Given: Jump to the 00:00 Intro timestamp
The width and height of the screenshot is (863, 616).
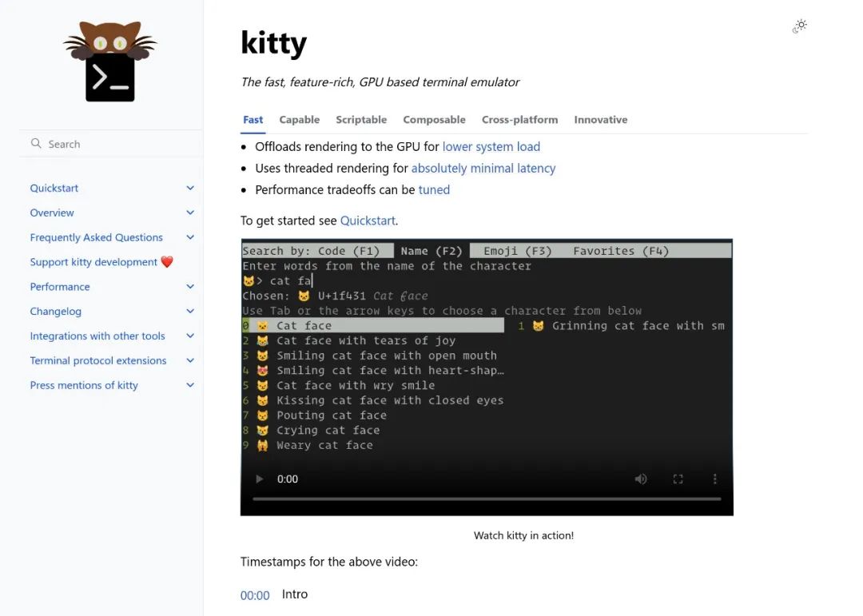Looking at the screenshot, I should click(x=255, y=595).
